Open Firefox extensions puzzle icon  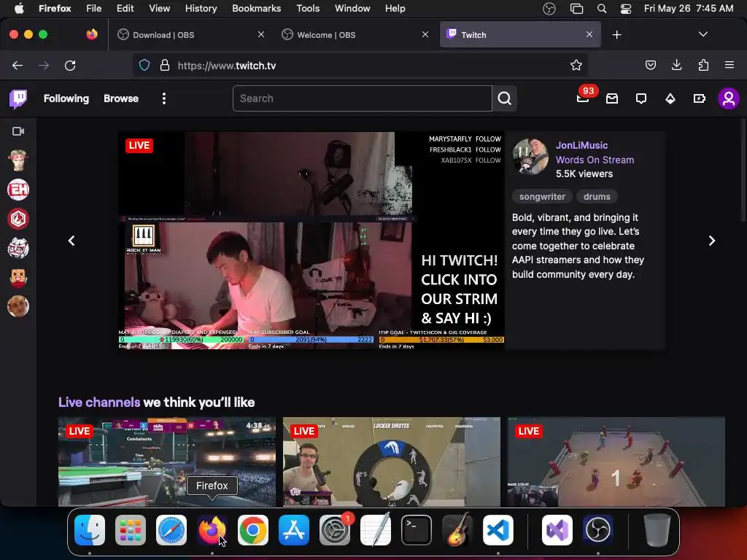tap(703, 65)
